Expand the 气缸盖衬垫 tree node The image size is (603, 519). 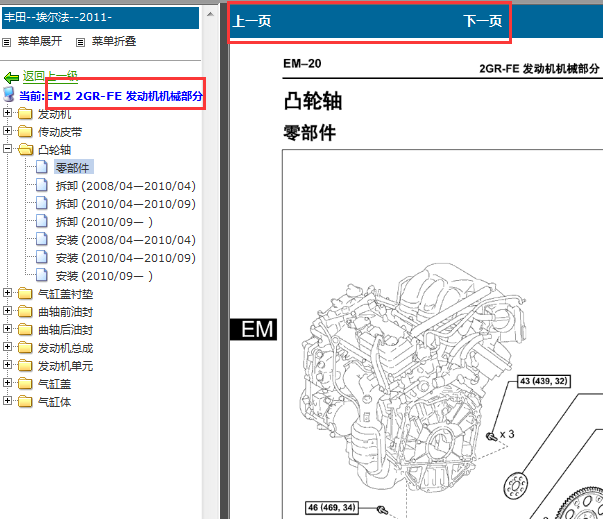click(x=7, y=293)
